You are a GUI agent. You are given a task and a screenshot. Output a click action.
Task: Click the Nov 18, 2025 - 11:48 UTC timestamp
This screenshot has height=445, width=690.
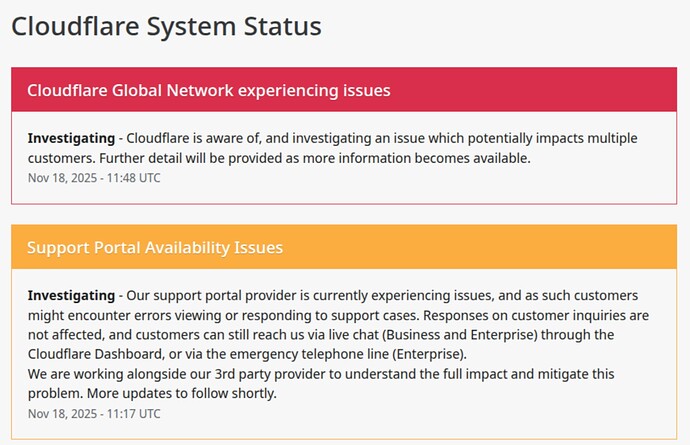pyautogui.click(x=94, y=178)
